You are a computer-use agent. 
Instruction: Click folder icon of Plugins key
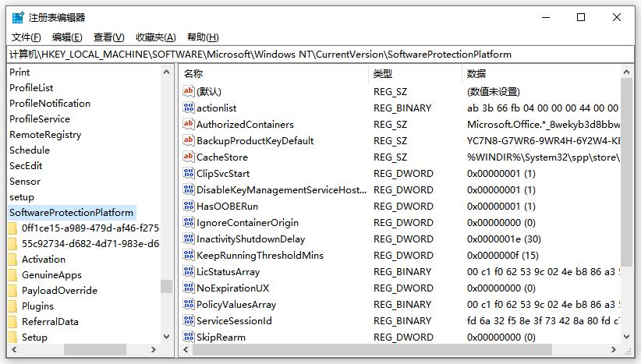(x=13, y=306)
